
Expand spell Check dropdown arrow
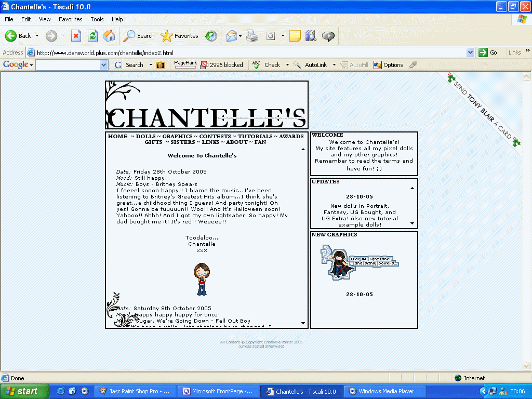click(x=287, y=65)
